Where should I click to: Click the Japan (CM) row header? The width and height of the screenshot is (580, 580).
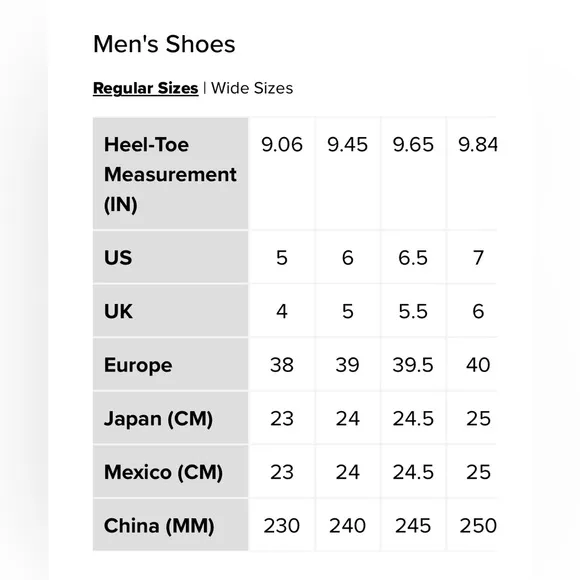171,418
